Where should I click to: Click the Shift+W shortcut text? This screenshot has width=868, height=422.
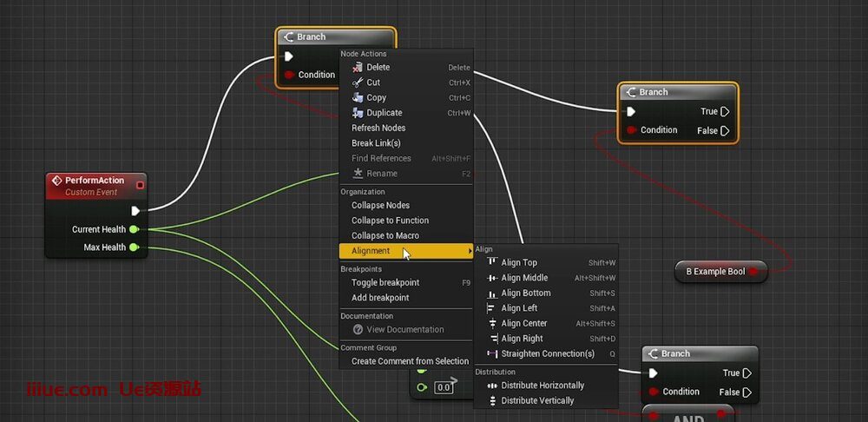point(602,263)
